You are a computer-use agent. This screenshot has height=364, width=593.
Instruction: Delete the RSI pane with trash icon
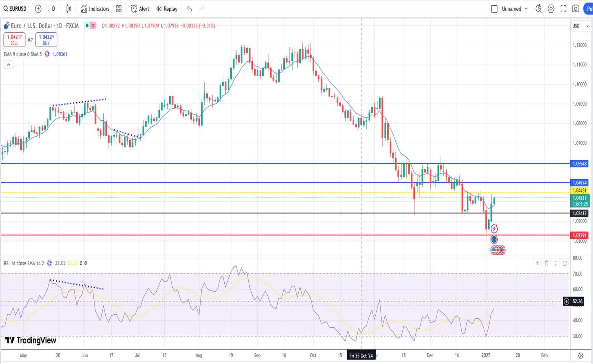546,263
